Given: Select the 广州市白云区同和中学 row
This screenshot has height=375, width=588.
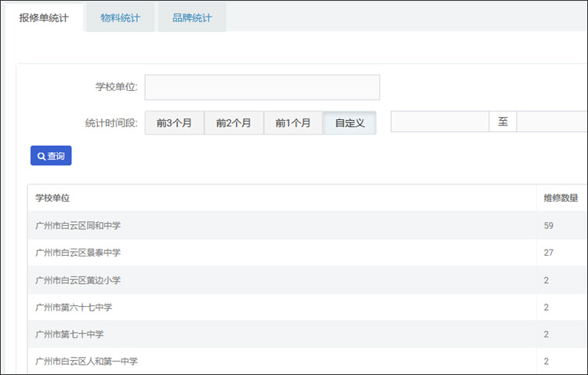Looking at the screenshot, I should click(78, 225).
